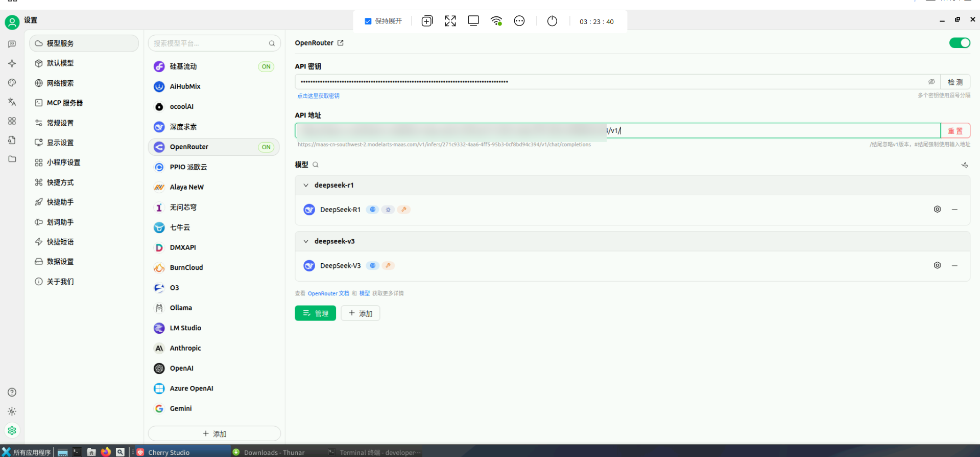Screen dimensions: 980x457
Task: Open OpenRouter external link icon
Action: (x=341, y=43)
